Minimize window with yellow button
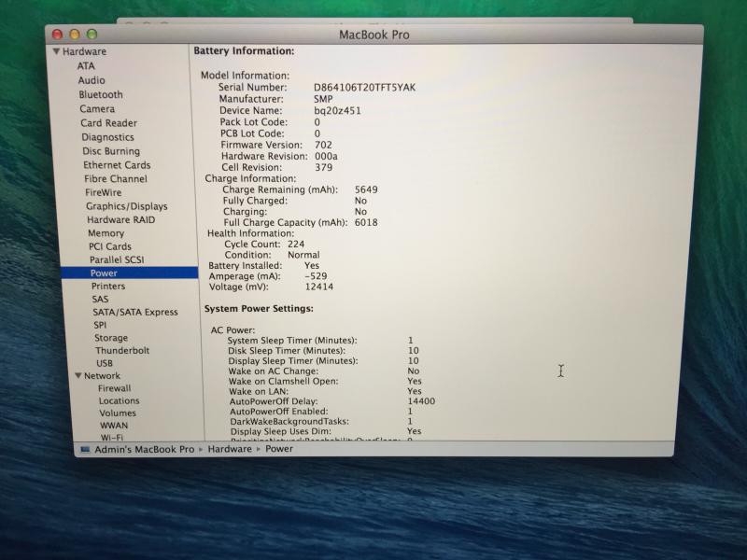 pos(75,34)
